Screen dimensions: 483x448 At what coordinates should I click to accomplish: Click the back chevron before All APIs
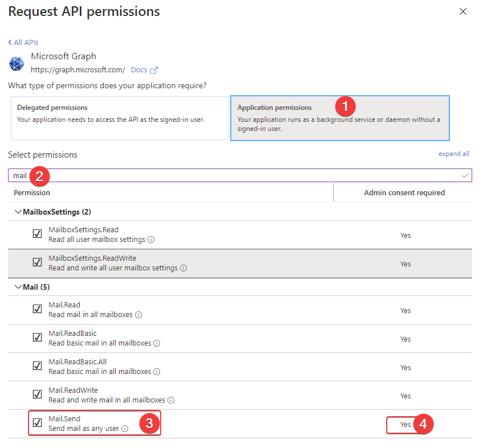click(10, 42)
